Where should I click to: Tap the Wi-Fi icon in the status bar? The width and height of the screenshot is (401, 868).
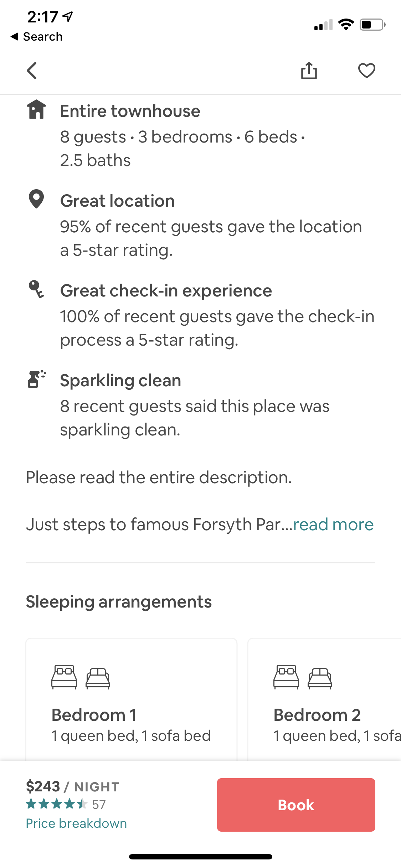coord(345,24)
